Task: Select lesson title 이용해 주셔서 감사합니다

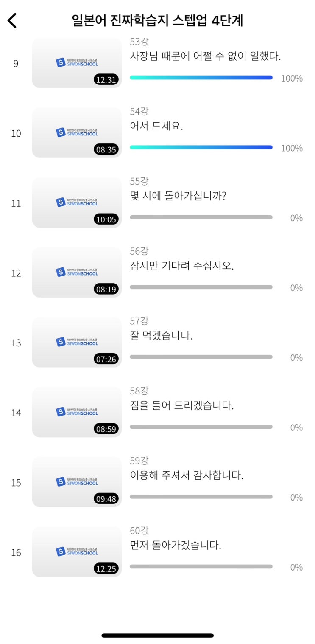Action: (x=187, y=475)
